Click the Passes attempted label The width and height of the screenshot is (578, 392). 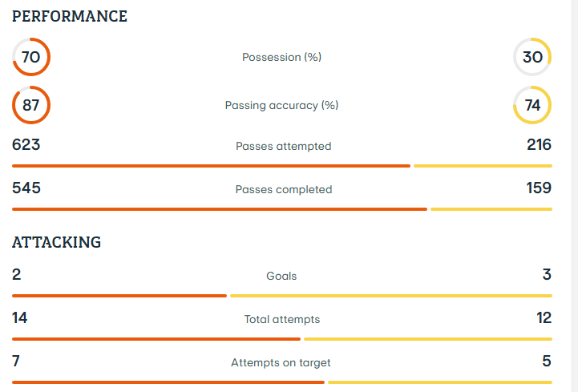(x=283, y=146)
